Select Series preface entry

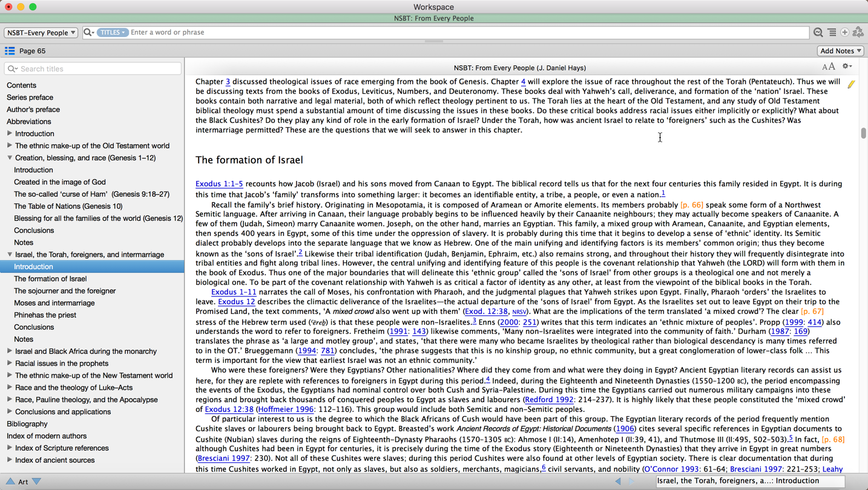30,97
